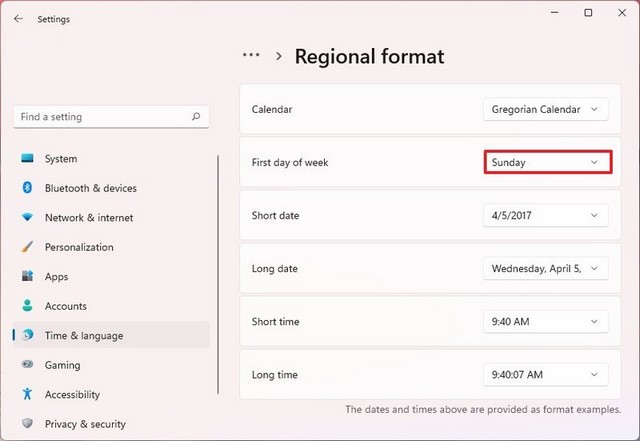This screenshot has height=441, width=640.
Task: Click the Calendar row label
Action: (x=272, y=109)
